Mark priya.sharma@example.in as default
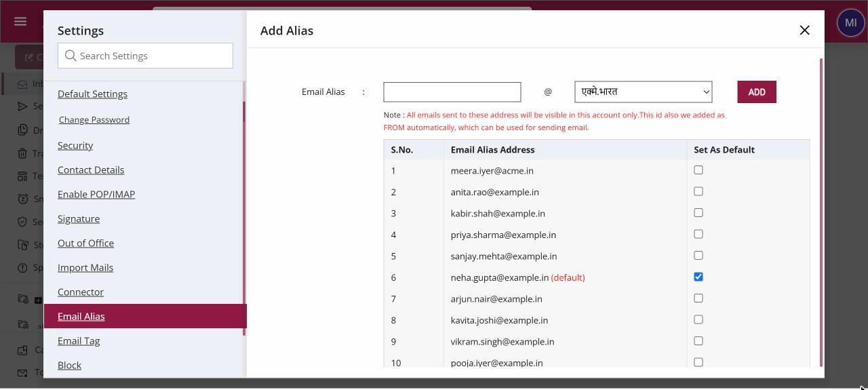 tap(698, 234)
